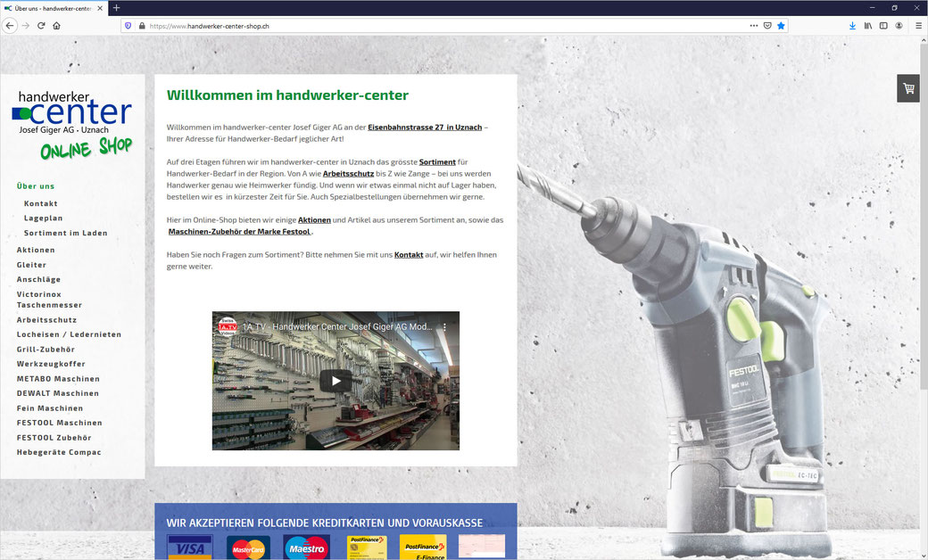Select the 'Über uns' menu item
Viewport: 928px width, 560px height.
coord(36,186)
